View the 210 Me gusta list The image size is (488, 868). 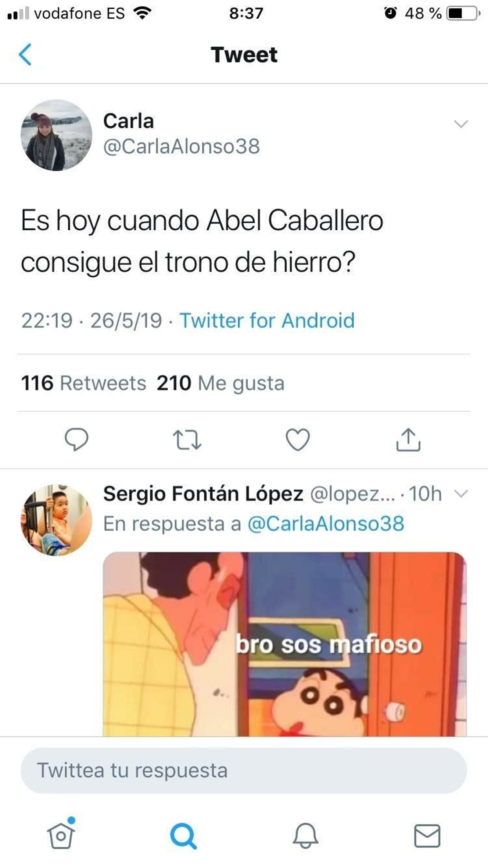pos(221,383)
